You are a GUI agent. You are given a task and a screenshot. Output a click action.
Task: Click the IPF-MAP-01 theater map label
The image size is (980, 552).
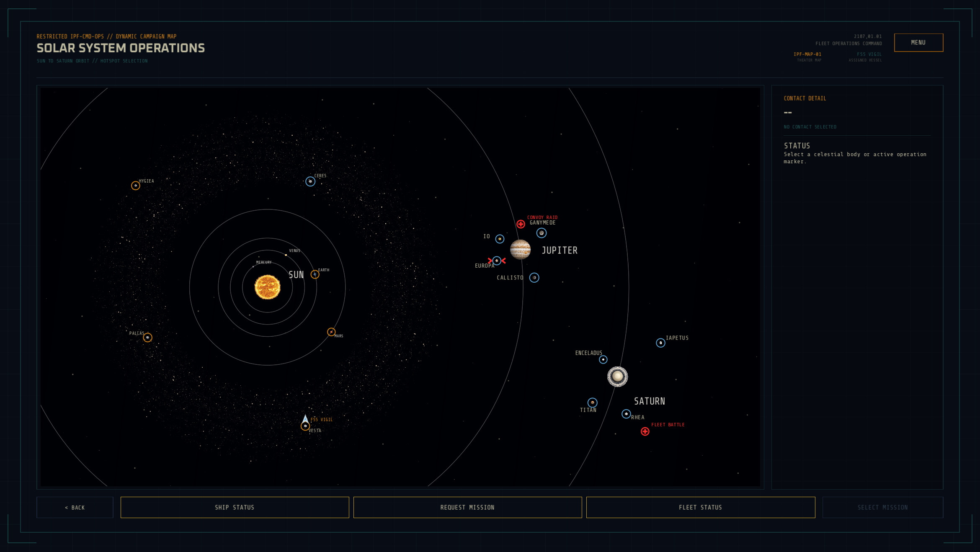(807, 54)
